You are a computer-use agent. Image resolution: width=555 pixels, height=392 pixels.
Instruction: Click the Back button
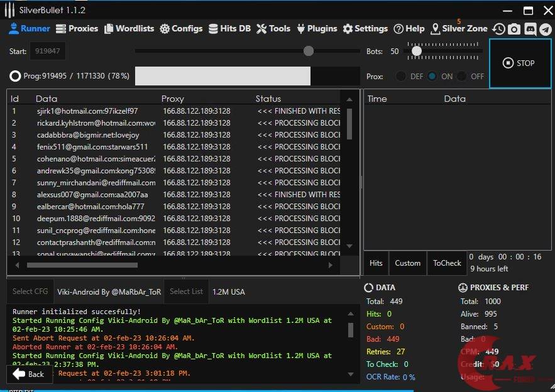(x=29, y=374)
